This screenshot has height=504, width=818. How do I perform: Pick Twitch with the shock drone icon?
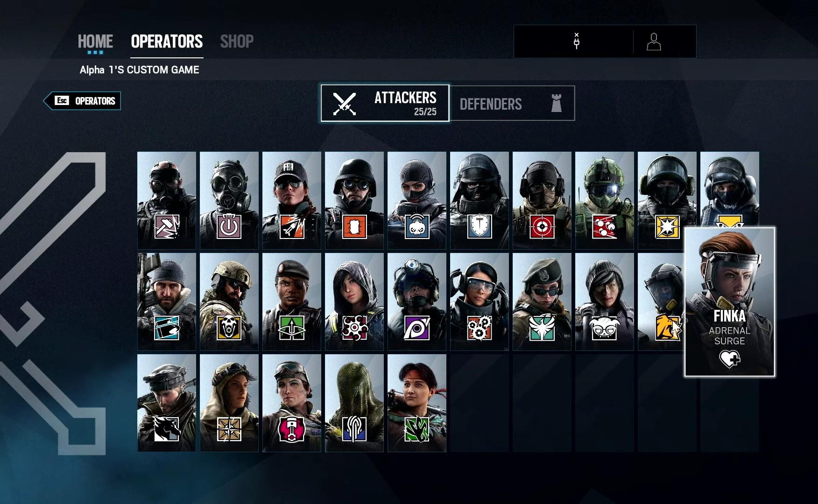[x=417, y=200]
